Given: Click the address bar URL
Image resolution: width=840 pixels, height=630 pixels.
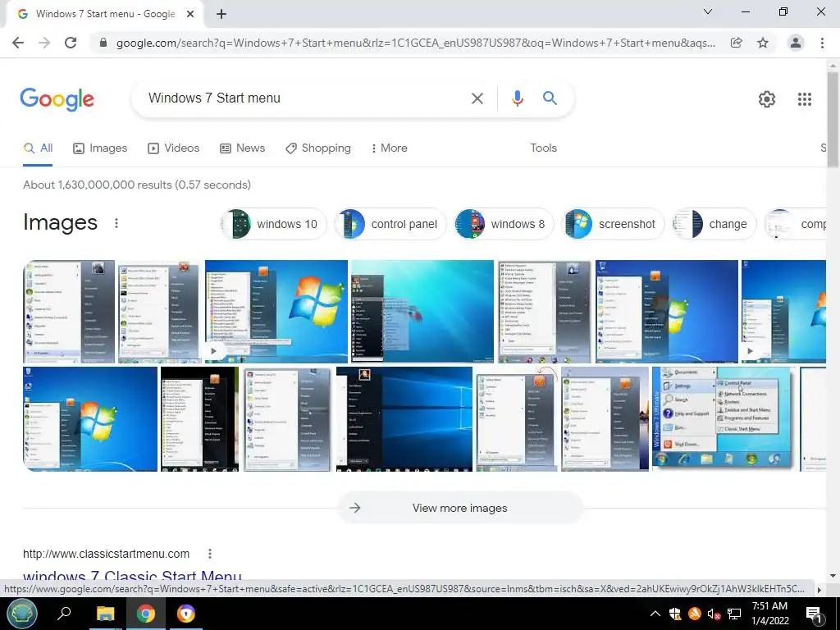Looking at the screenshot, I should 415,43.
